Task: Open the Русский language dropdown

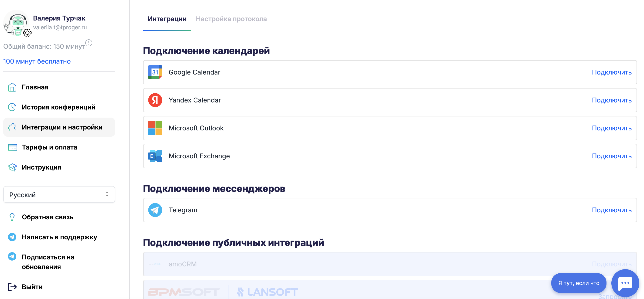Action: click(59, 194)
